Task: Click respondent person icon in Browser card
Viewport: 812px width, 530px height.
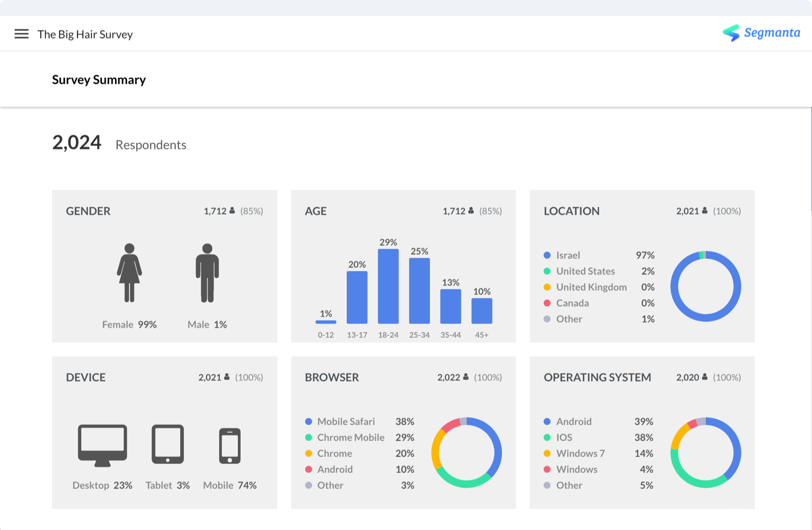Action: (466, 376)
